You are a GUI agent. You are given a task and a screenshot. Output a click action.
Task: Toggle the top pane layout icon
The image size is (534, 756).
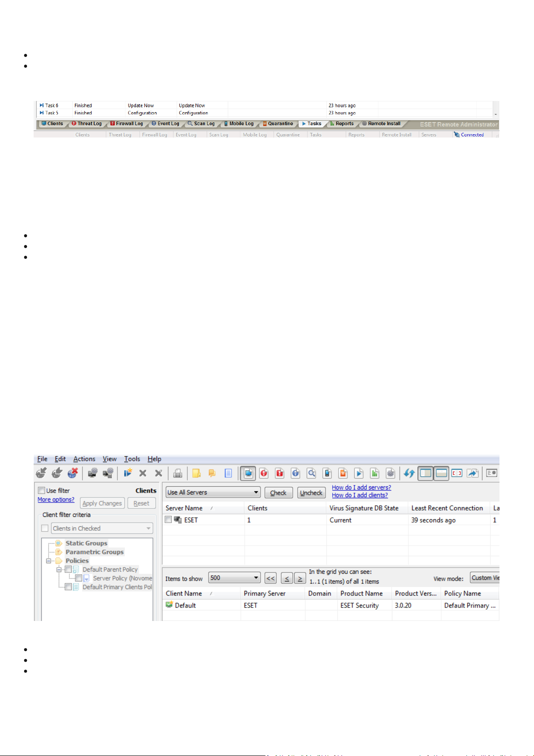tap(441, 473)
